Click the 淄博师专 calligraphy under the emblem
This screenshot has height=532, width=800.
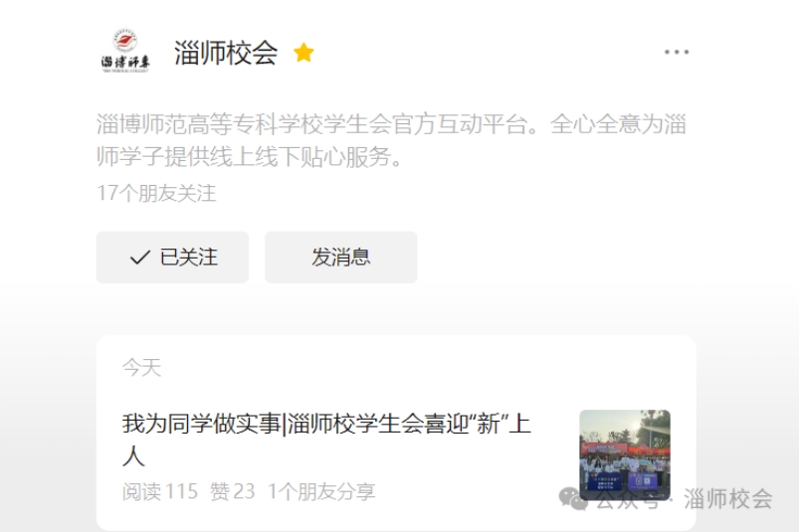pos(125,63)
